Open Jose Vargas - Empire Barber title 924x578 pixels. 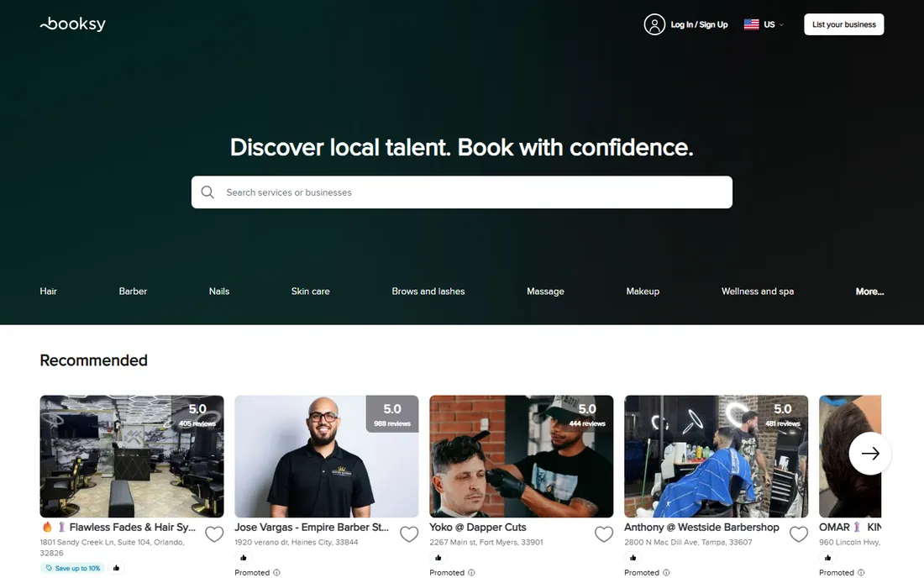[312, 528]
